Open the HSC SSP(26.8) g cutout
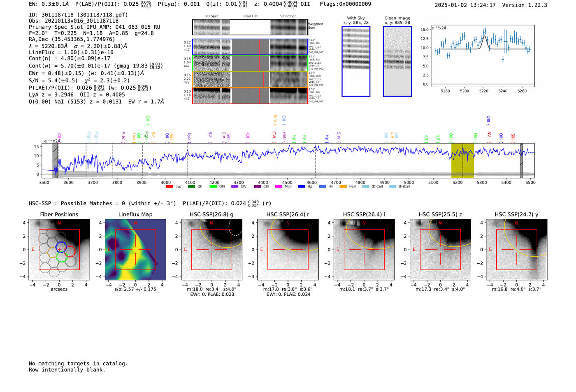This screenshot has height=392, width=576. 212,250
